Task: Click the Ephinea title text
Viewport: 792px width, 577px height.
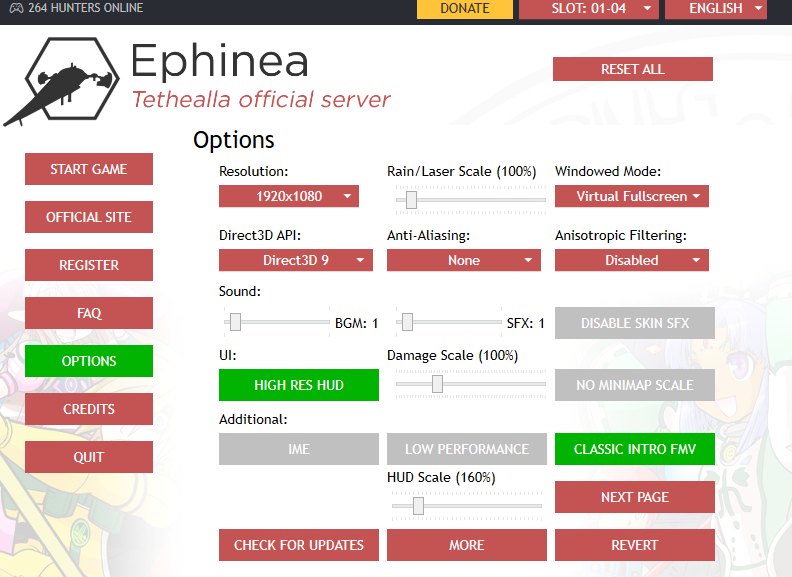Action: click(x=220, y=61)
